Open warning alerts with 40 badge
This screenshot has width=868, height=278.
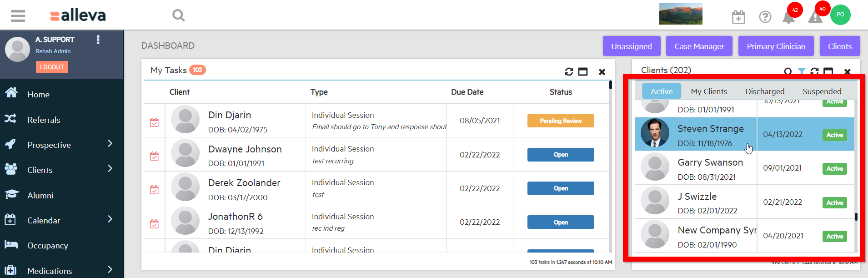pos(815,17)
